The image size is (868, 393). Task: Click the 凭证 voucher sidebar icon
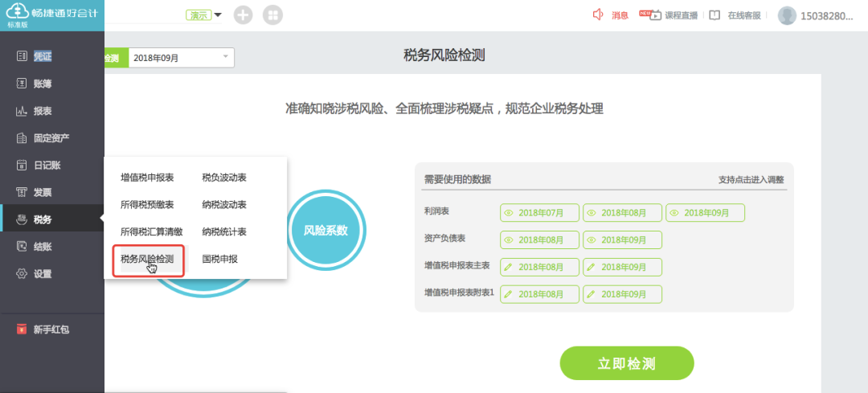pyautogui.click(x=22, y=56)
